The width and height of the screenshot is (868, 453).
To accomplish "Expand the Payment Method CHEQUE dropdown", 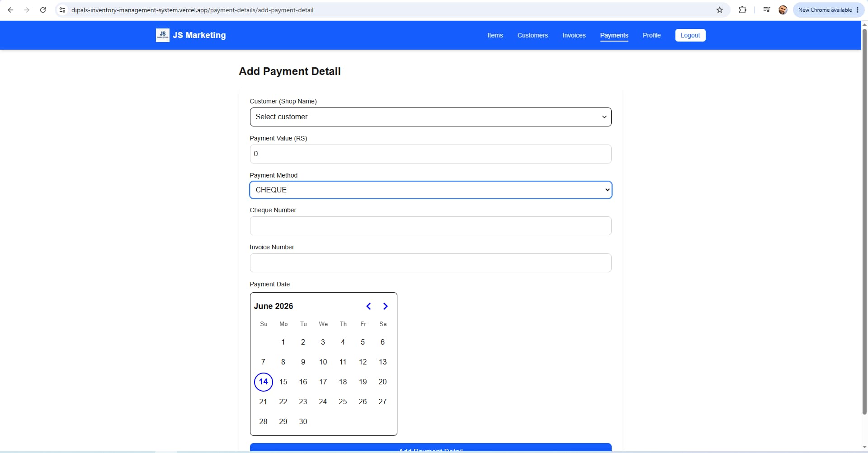I will (430, 190).
